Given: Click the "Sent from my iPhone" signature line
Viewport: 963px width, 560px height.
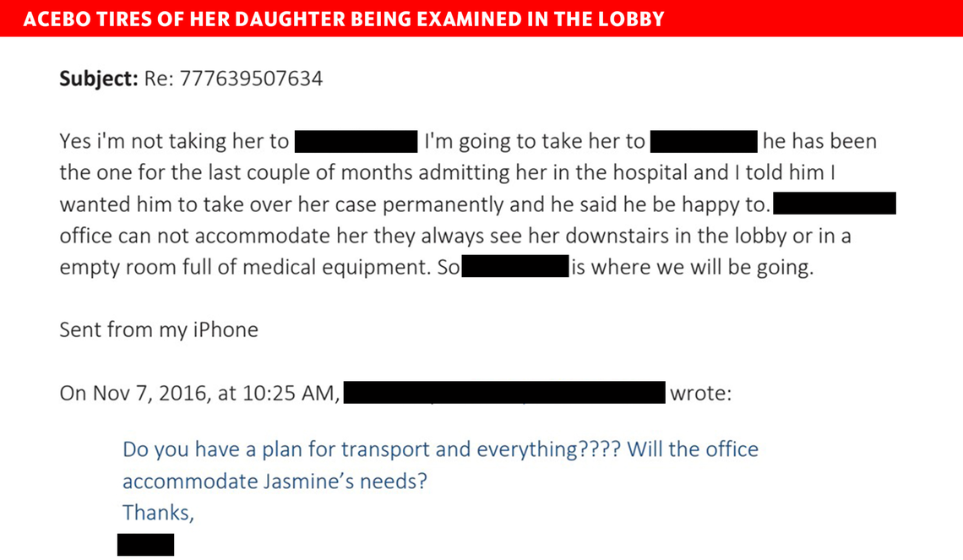Looking at the screenshot, I should 159,329.
